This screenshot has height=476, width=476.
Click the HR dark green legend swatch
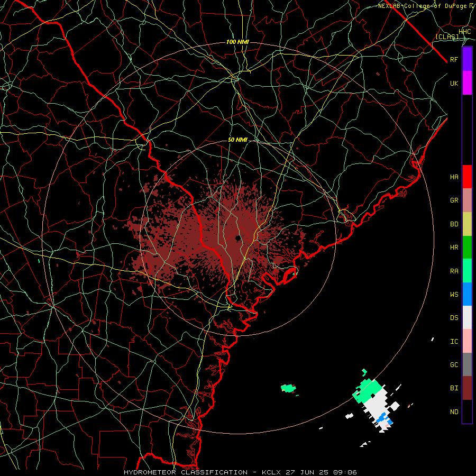[x=467, y=248]
